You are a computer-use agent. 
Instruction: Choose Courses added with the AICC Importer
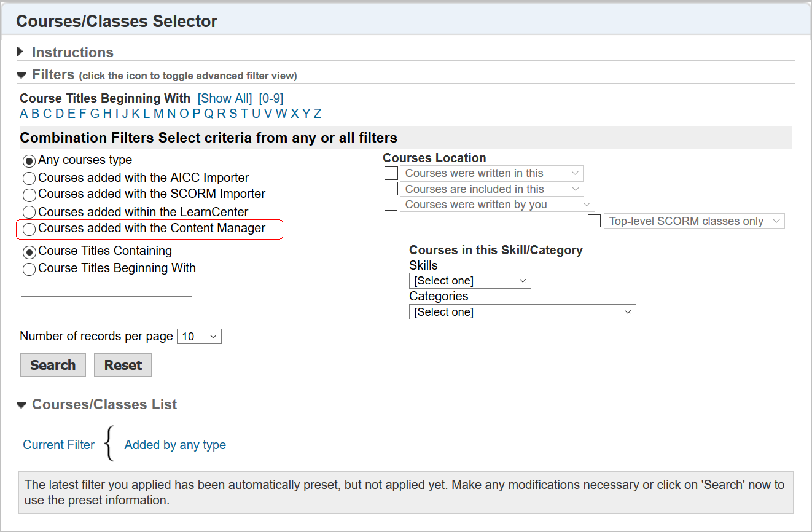(x=29, y=179)
